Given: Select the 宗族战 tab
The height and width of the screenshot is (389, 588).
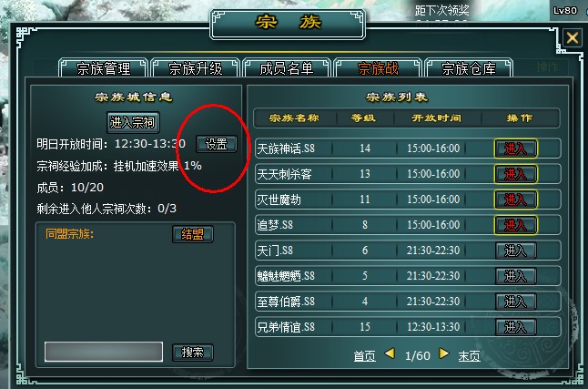Looking at the screenshot, I should click(x=378, y=68).
